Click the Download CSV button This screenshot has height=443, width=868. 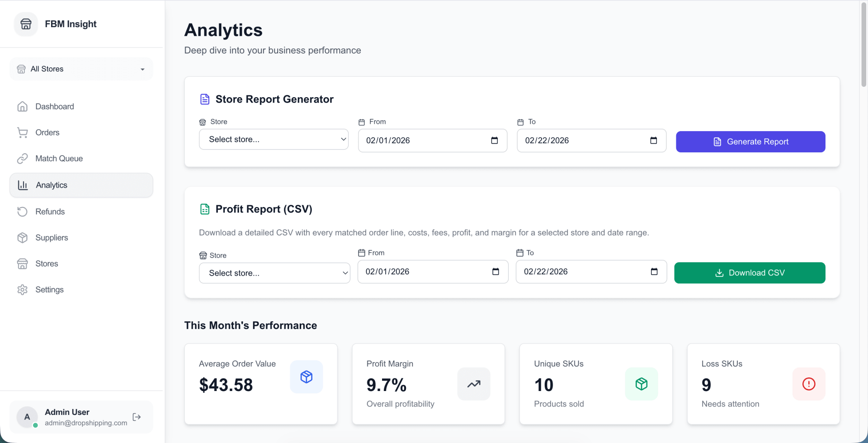click(750, 273)
